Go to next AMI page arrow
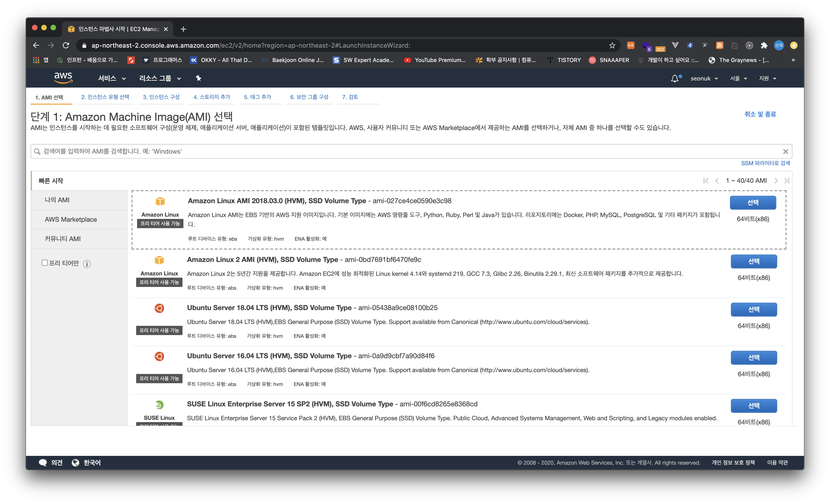This screenshot has height=504, width=830. [x=776, y=181]
